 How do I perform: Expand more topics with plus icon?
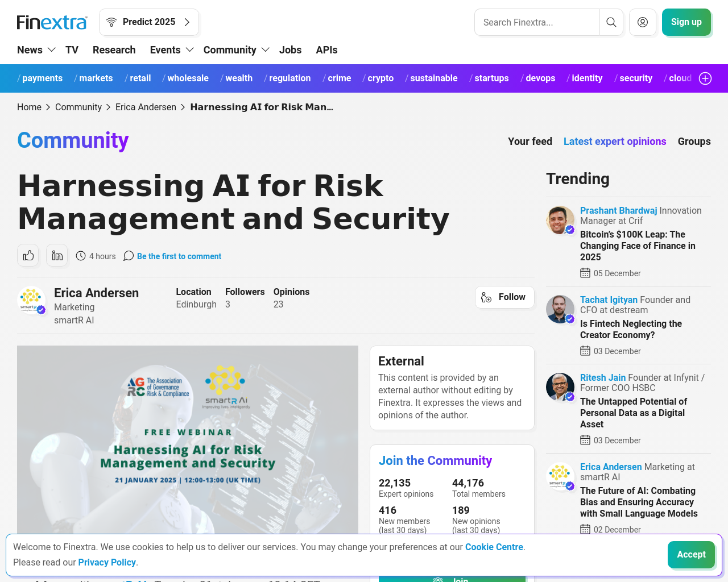(x=705, y=78)
